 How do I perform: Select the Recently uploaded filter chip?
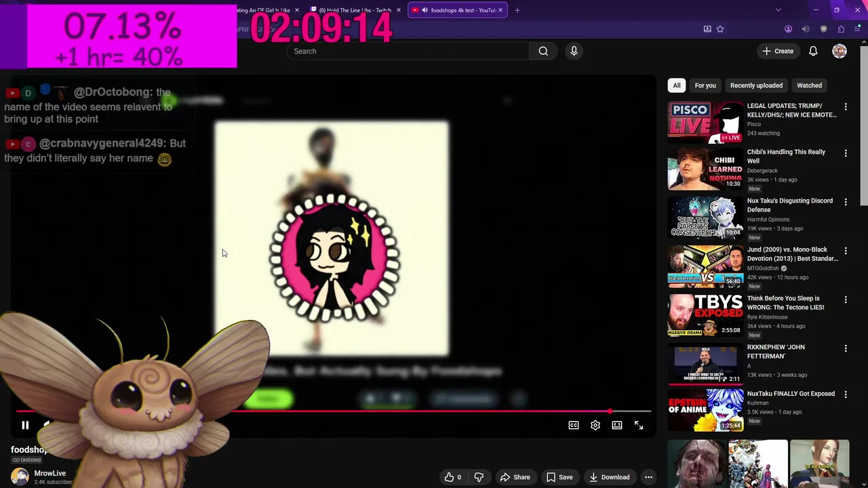(756, 85)
